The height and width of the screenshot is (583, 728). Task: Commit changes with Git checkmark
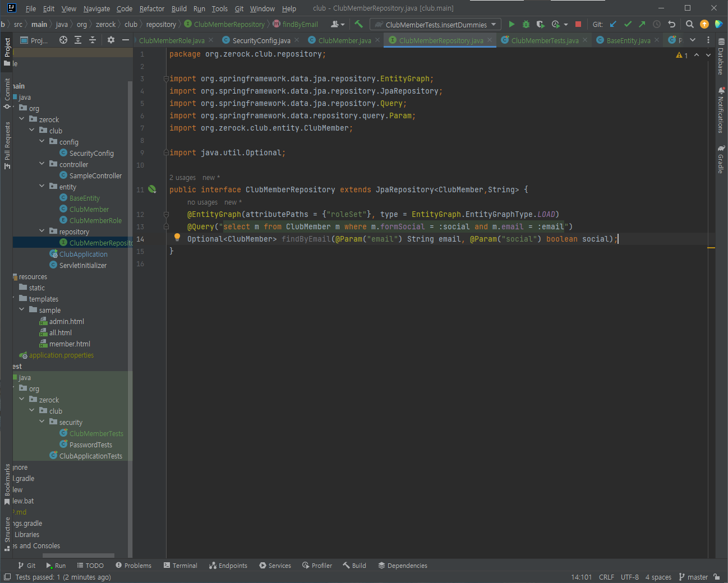(628, 24)
